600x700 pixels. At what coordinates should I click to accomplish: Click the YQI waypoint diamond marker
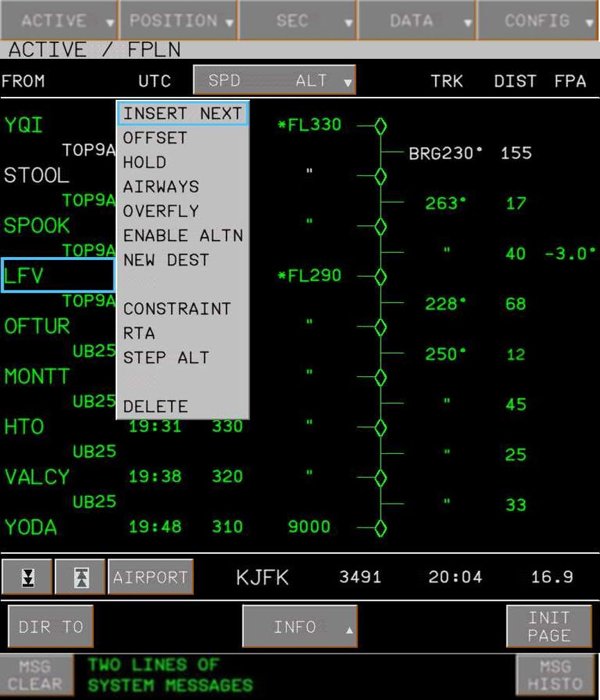[x=380, y=126]
